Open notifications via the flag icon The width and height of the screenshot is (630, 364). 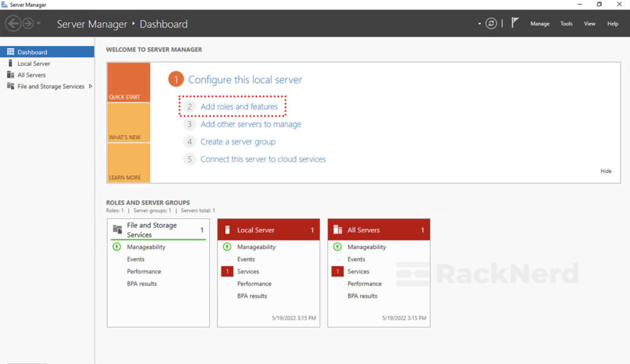pos(514,23)
